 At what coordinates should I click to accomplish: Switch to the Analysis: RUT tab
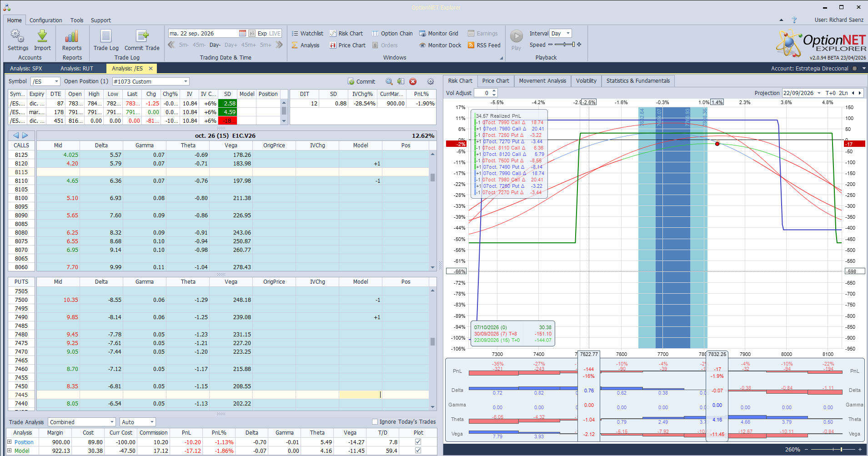tap(77, 69)
